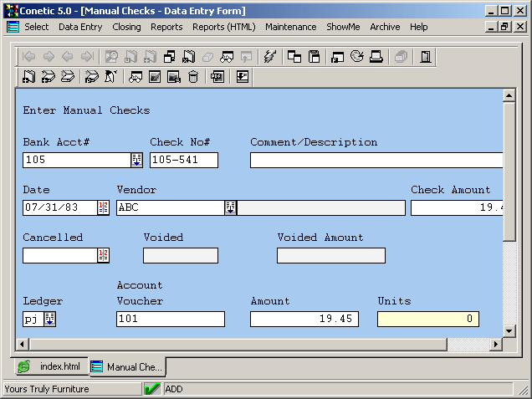Open the Date field calendar picker
532x399 pixels.
(103, 207)
